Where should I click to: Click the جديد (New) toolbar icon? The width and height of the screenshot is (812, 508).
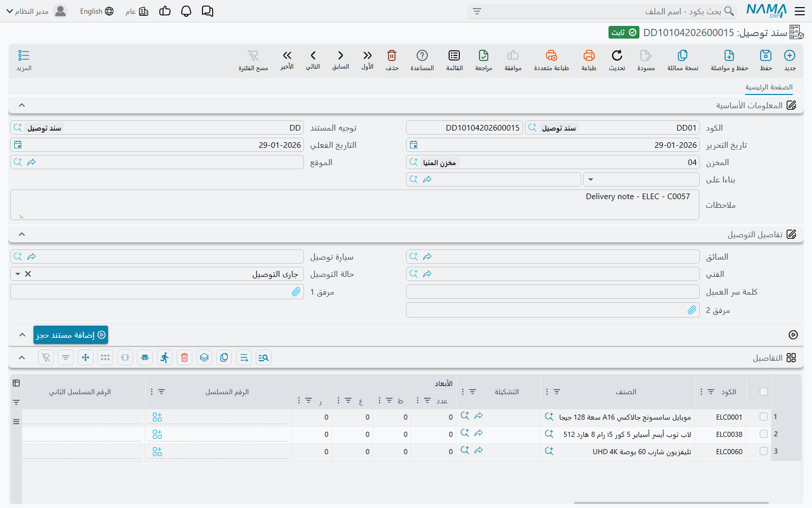(x=790, y=55)
